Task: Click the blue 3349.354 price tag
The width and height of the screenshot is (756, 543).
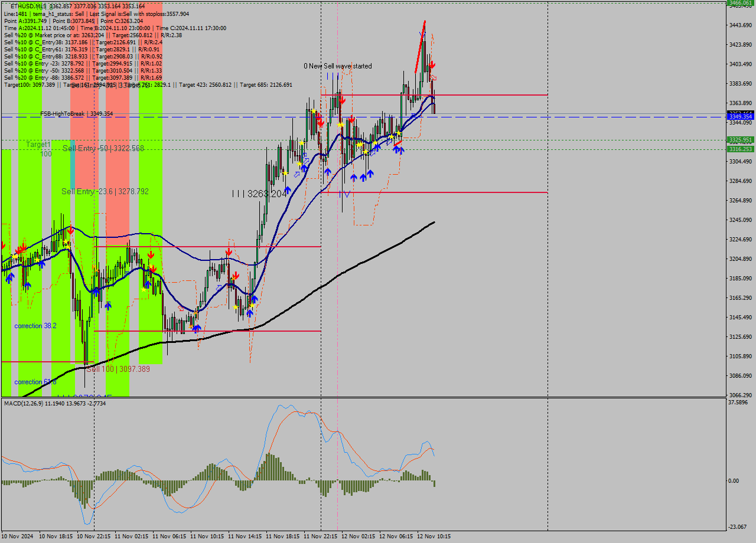Action: point(741,117)
